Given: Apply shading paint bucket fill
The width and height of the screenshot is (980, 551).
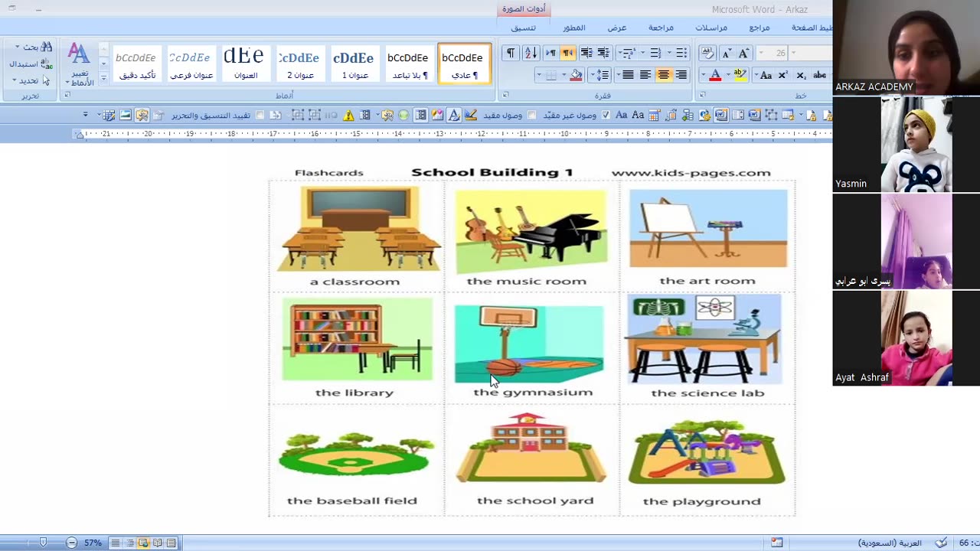Looking at the screenshot, I should point(577,75).
